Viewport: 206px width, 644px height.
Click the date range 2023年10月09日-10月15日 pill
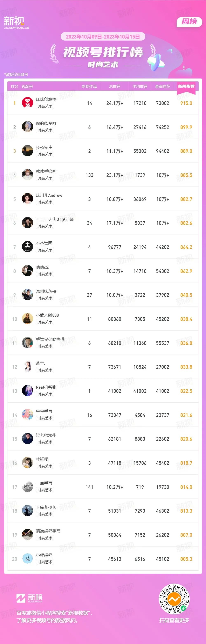103,37
